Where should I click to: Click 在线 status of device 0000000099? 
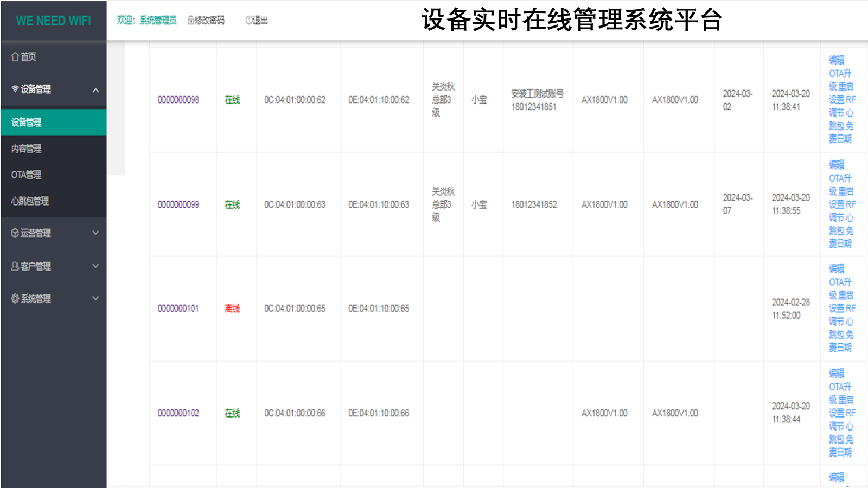233,204
